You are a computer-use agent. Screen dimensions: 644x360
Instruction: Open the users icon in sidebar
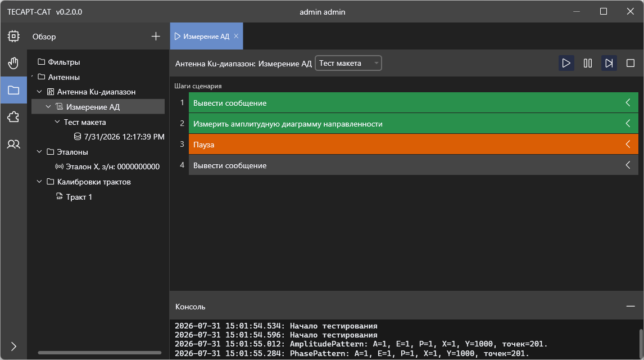point(13,144)
